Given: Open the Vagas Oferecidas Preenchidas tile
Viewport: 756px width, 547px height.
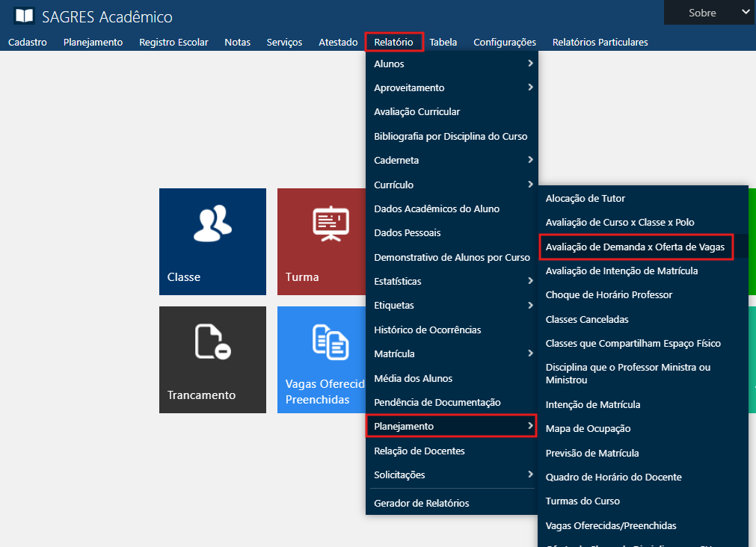Looking at the screenshot, I should 322,359.
